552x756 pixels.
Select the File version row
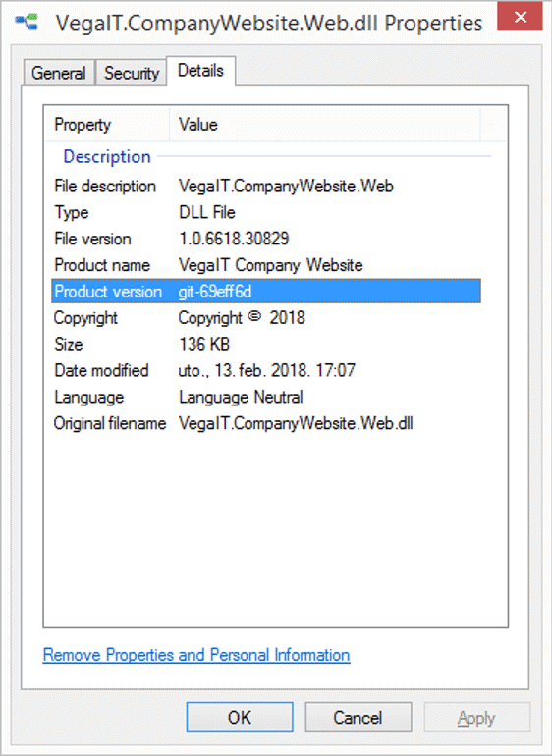[266, 239]
